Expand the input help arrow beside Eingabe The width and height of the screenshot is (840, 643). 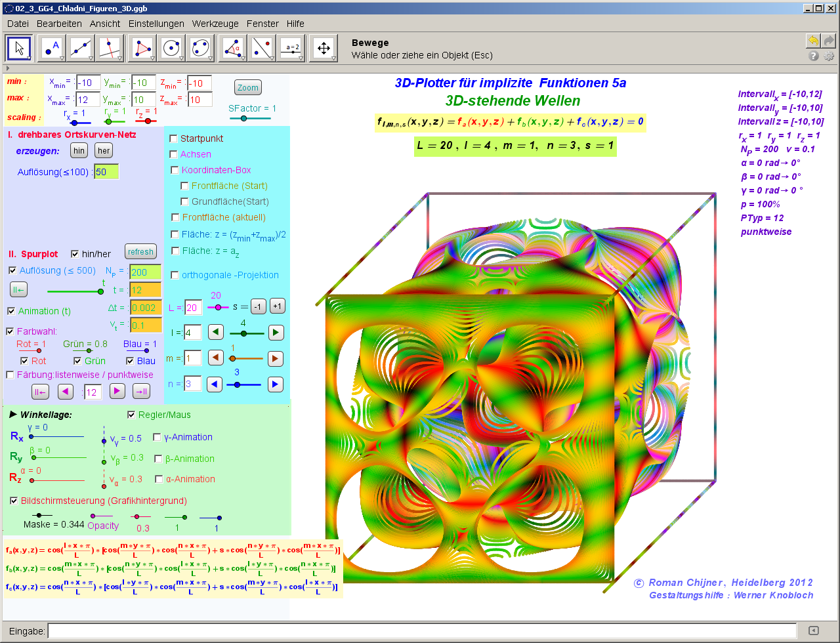point(813,631)
